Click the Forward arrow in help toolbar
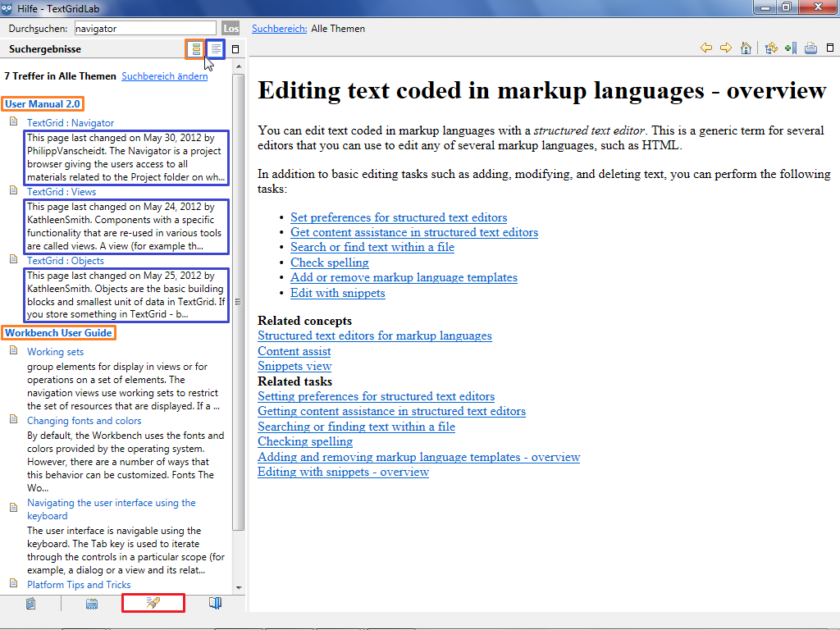Image resolution: width=840 pixels, height=630 pixels. click(x=725, y=48)
